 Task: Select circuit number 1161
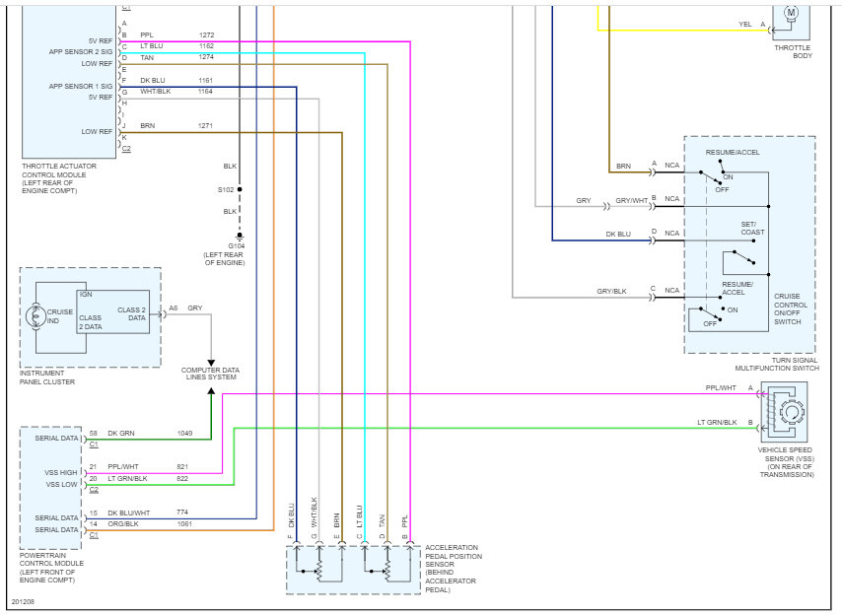click(x=206, y=81)
